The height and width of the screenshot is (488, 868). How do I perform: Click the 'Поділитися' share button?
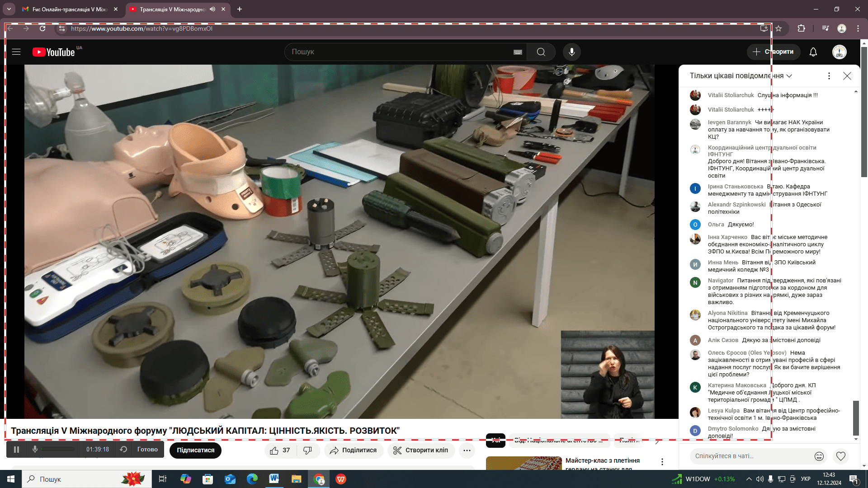click(x=354, y=450)
